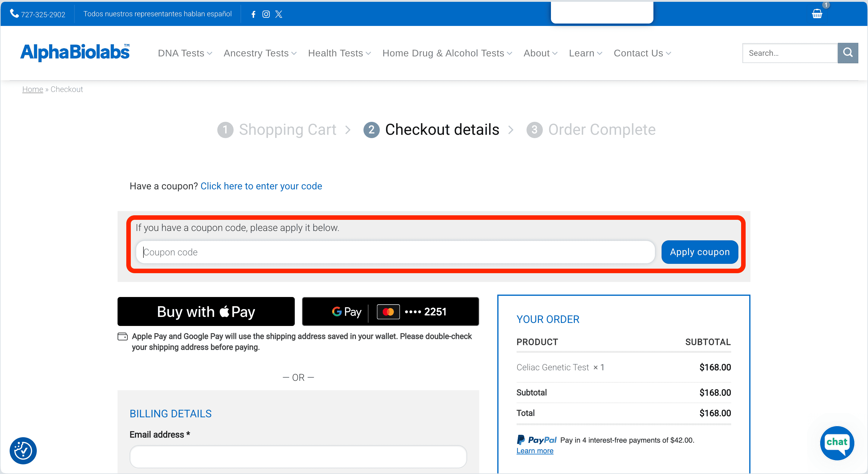Image resolution: width=868 pixels, height=474 pixels.
Task: Open the shopping basket icon
Action: point(817,14)
